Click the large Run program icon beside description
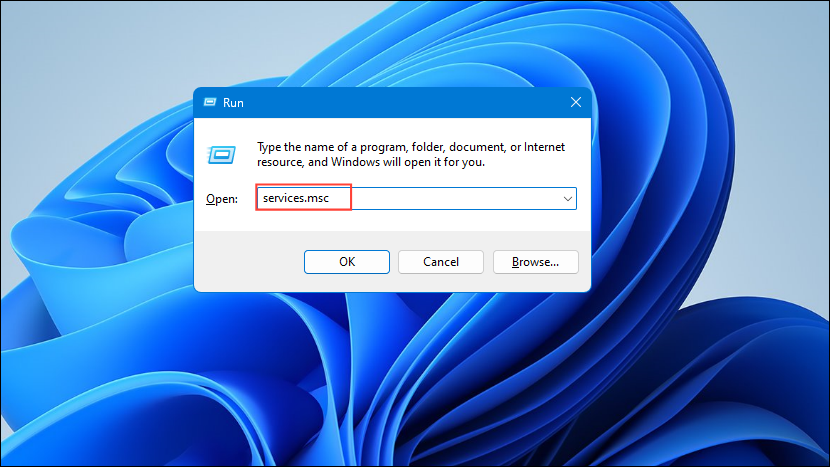The height and width of the screenshot is (467, 830). (222, 155)
